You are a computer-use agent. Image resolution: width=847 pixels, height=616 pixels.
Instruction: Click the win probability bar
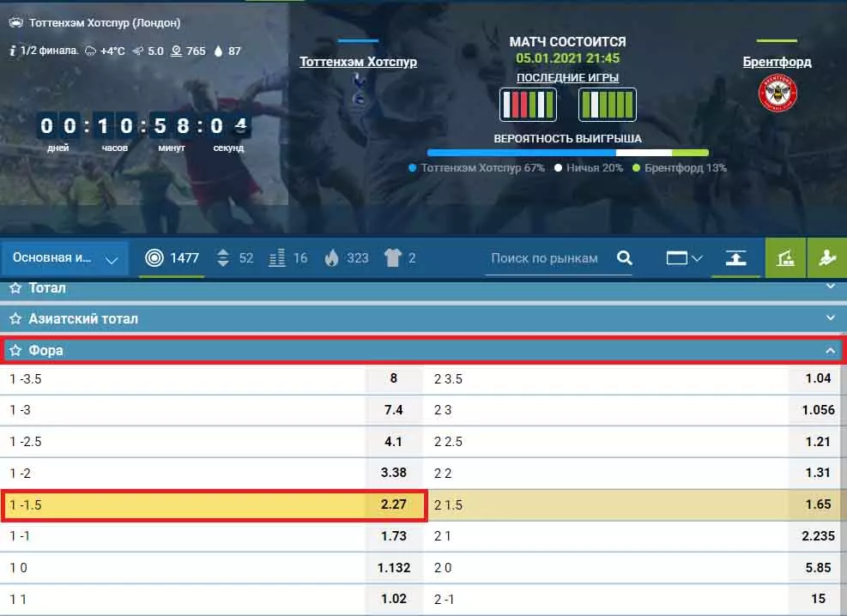[x=568, y=153]
